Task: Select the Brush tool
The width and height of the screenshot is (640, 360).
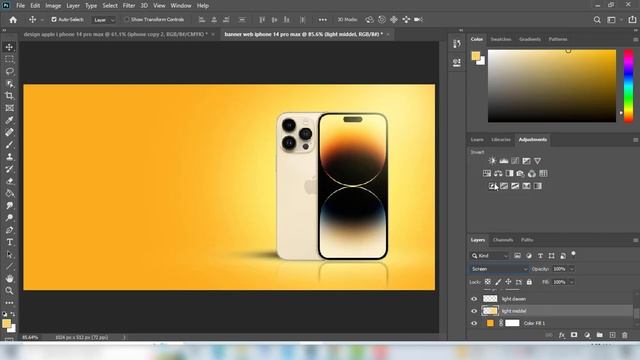Action: (x=9, y=145)
